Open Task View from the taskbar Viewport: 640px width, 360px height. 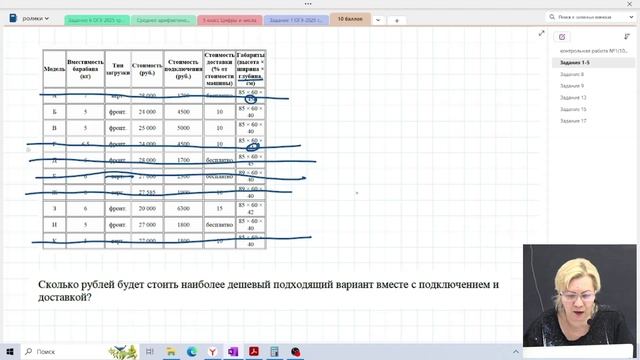point(150,351)
